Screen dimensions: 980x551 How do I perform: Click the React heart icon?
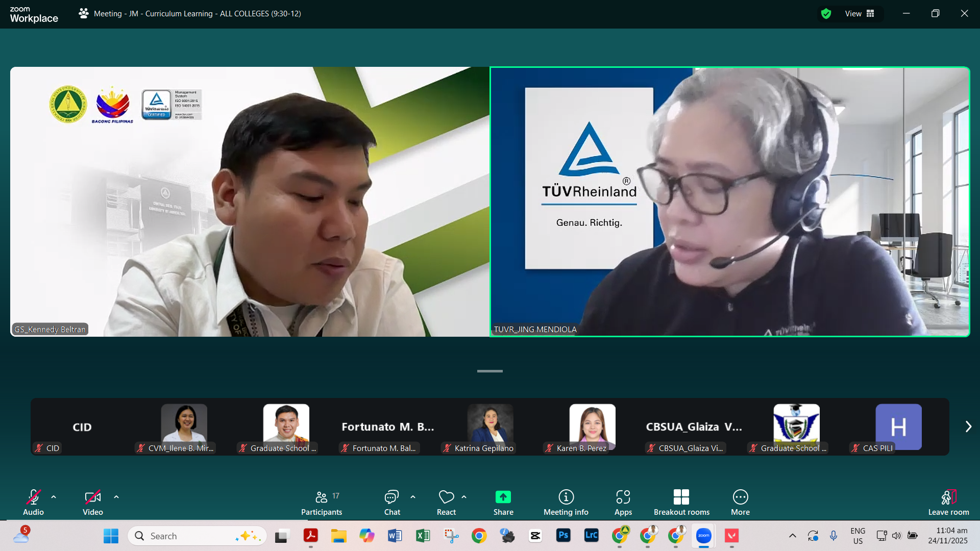point(446,497)
